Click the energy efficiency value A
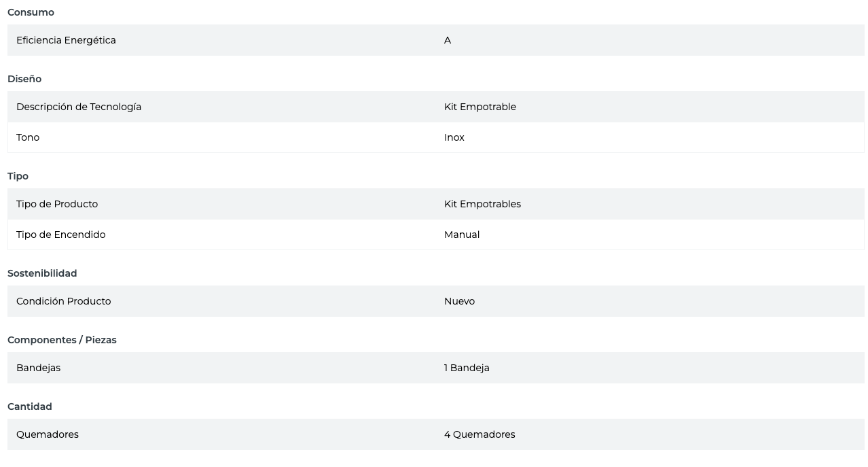This screenshot has width=868, height=467. point(448,40)
